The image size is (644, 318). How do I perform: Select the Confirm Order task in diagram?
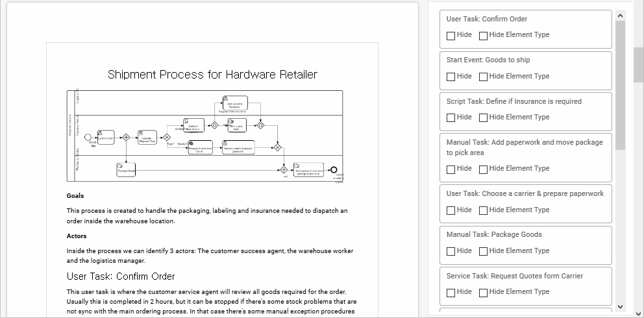coord(105,137)
